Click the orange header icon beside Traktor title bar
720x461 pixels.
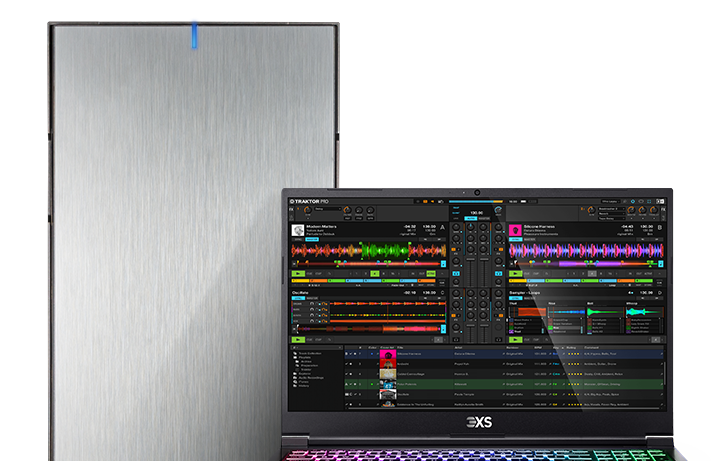coord(425,202)
